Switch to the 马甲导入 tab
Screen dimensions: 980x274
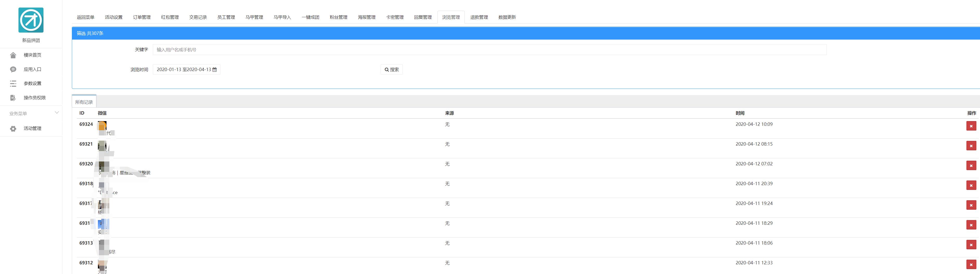(x=282, y=17)
